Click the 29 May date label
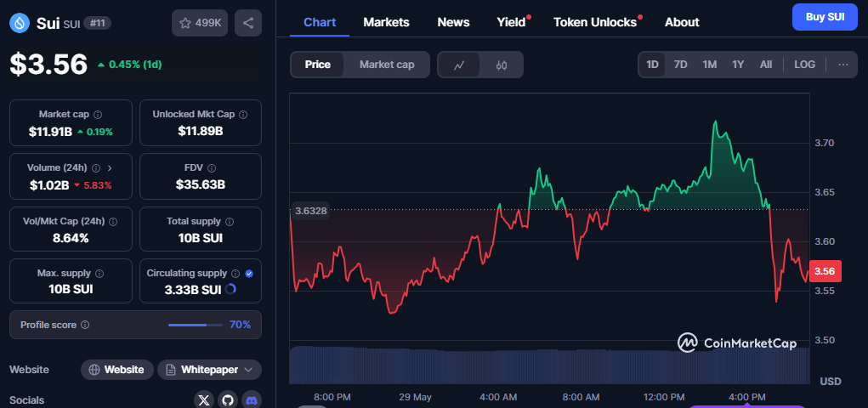 [x=415, y=398]
